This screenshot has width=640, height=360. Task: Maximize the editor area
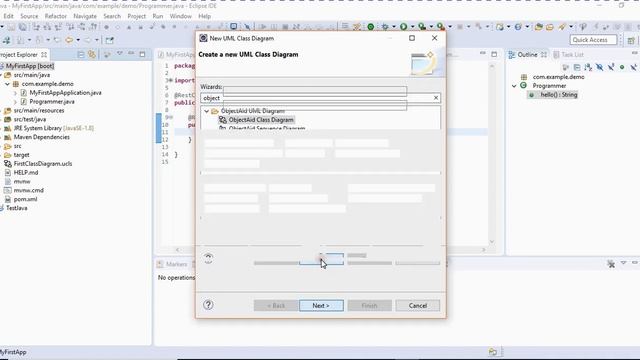pyautogui.click(x=494, y=54)
